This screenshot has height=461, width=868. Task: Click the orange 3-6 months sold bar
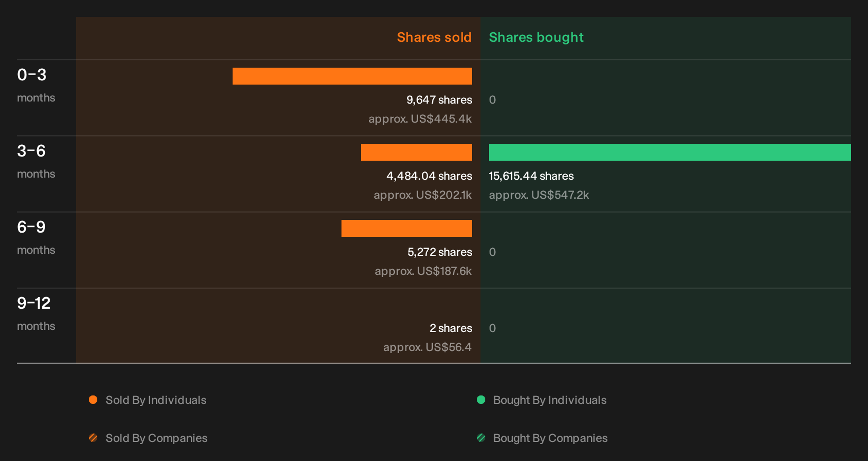pos(417,152)
